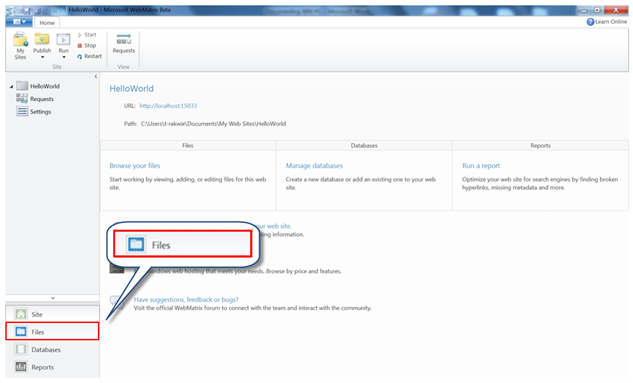Click the Databases column header
Viewport: 633px width, 383px height.
pyautogui.click(x=364, y=145)
